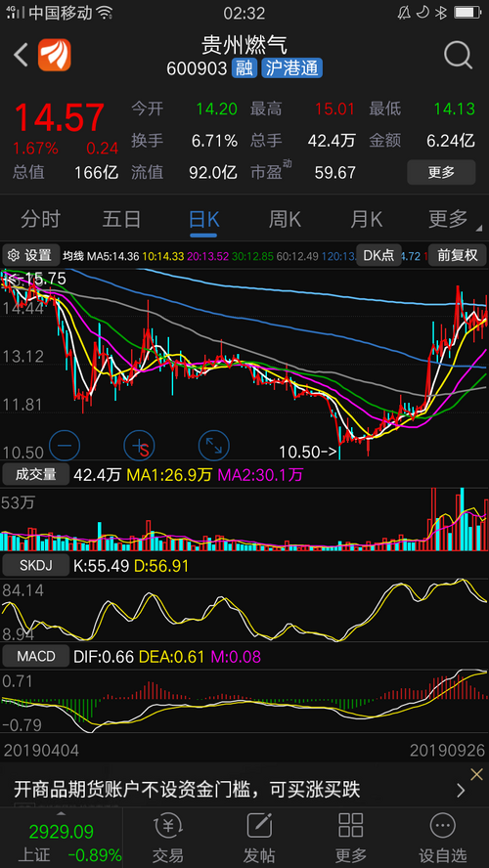Tap the SKDJ K:55.49 value
Viewport: 489px width, 868px height.
point(102,566)
